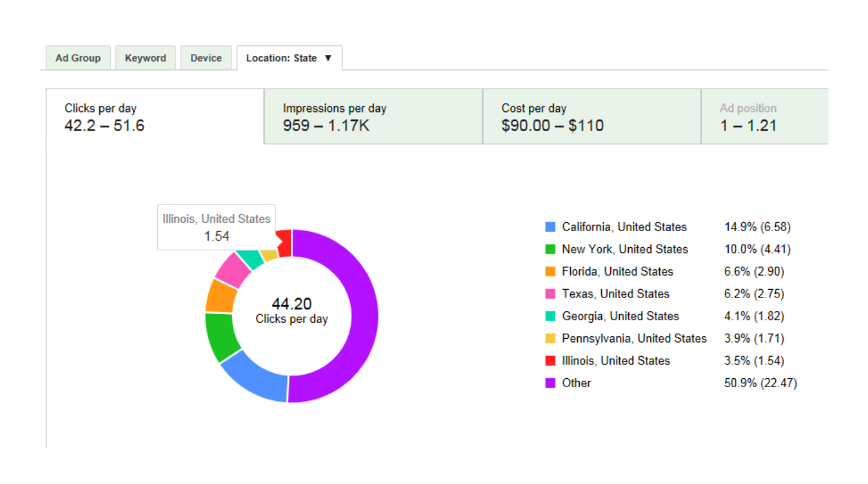
Task: Click 'New York, United States' legend label
Action: point(625,249)
